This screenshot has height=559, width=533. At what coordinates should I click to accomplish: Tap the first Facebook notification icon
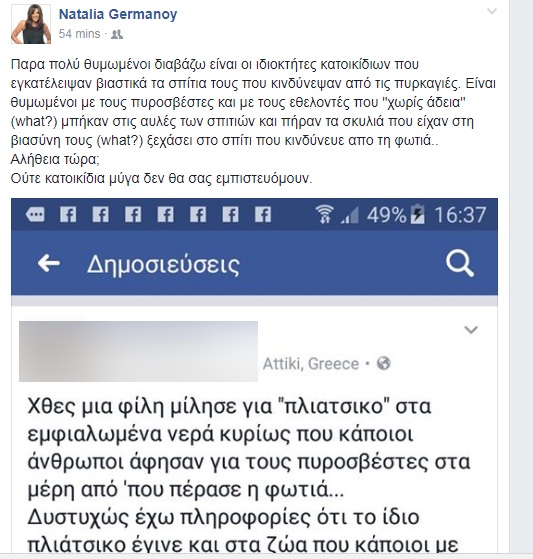pos(68,215)
